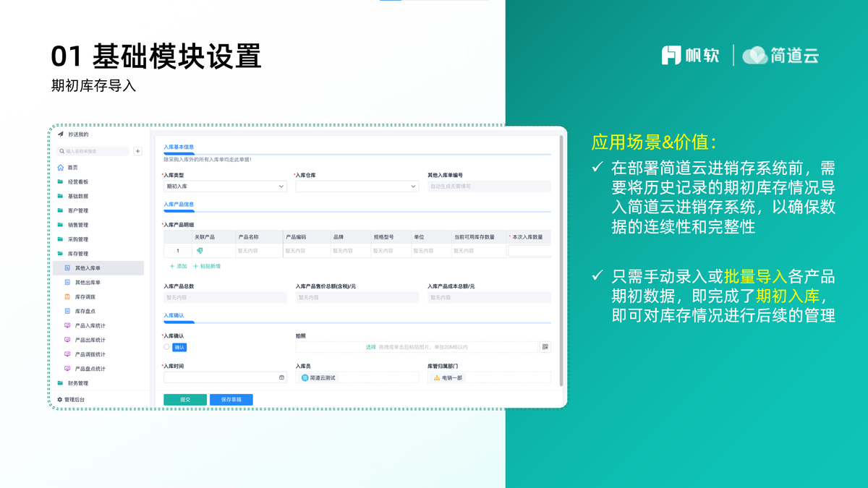Click the plus button beside sidebar search
The height and width of the screenshot is (488, 868).
pyautogui.click(x=138, y=151)
